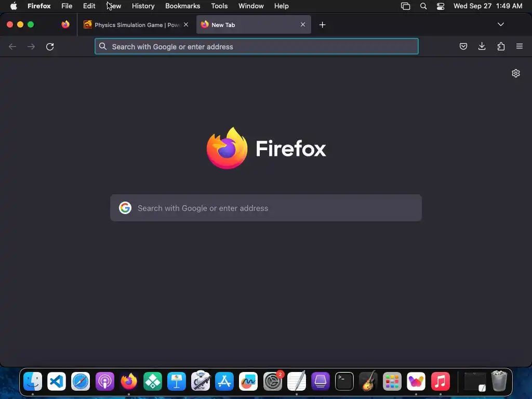Open System Settings from the dock
Image resolution: width=532 pixels, height=399 pixels.
point(272,381)
